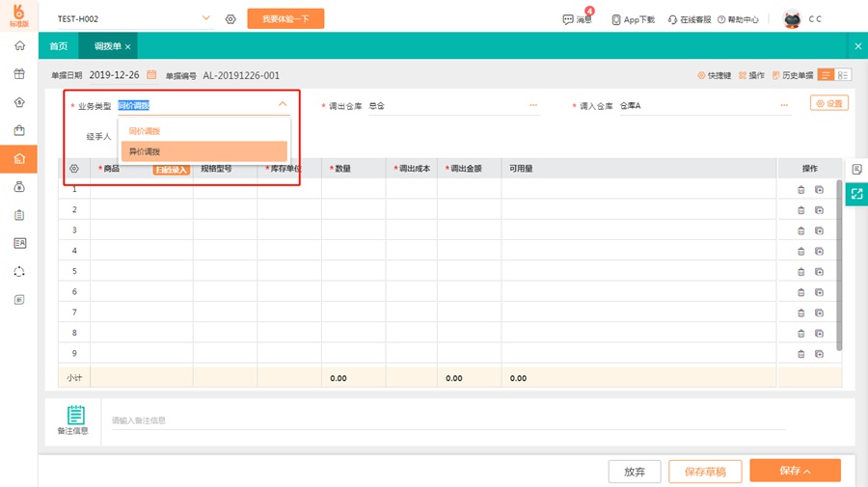
Task: Click the 规格型号 column header
Action: pos(216,168)
